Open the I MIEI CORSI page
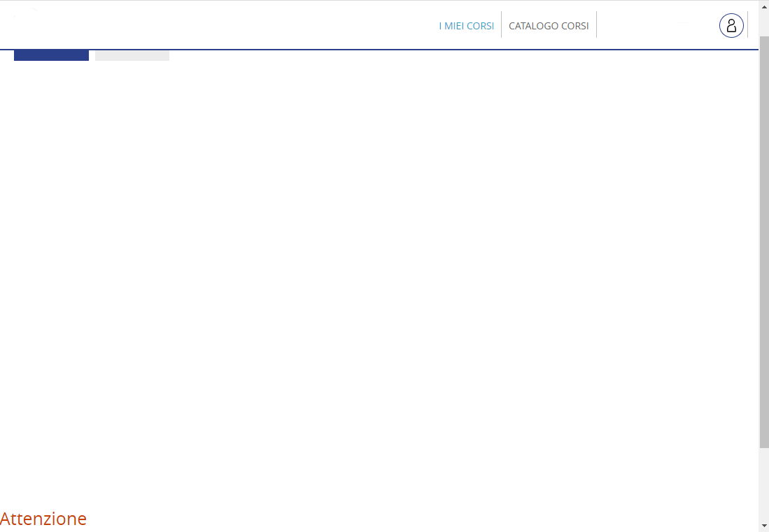This screenshot has height=532, width=769. (x=466, y=26)
